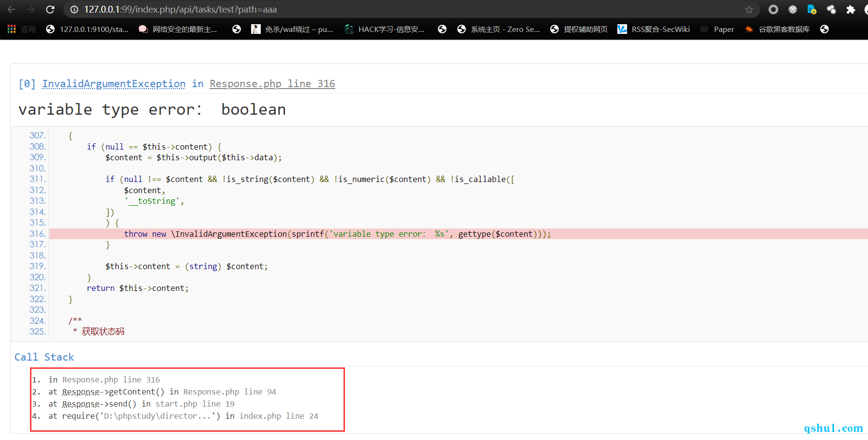Open the InvalidArgumentException class link

point(114,84)
